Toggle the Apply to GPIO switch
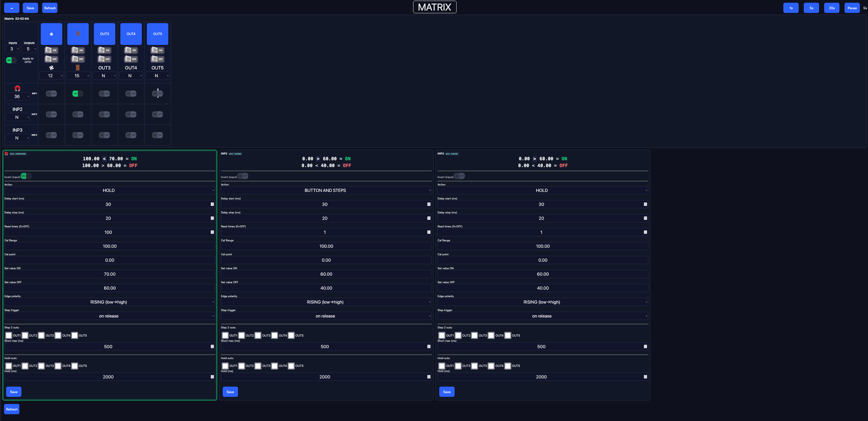 point(11,60)
